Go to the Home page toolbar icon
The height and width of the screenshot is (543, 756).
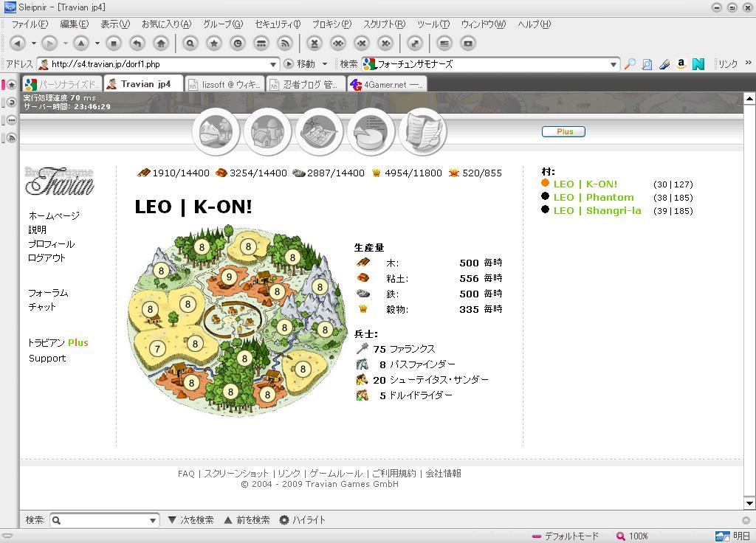point(161,44)
